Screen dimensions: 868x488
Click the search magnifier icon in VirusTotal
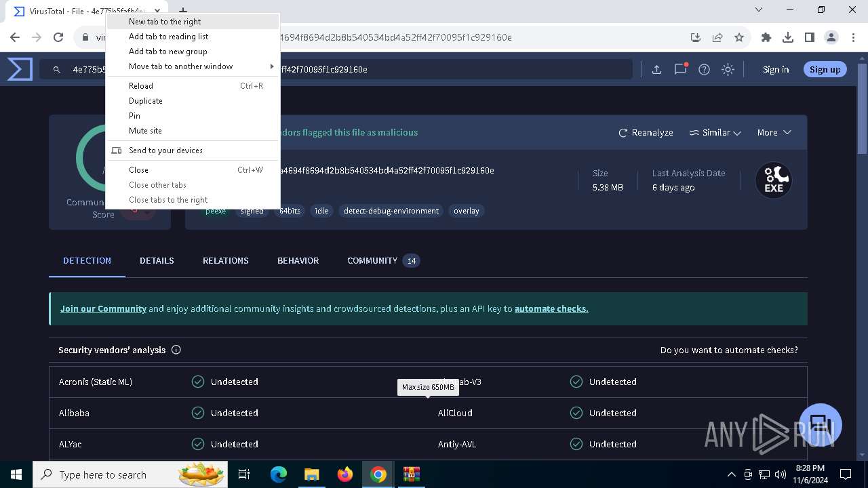(57, 69)
